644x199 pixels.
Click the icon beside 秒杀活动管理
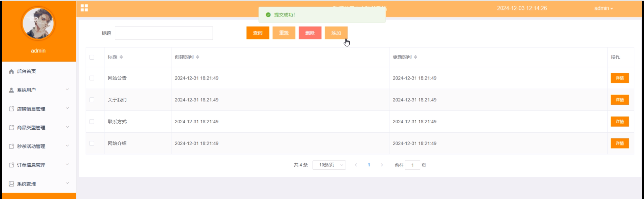point(11,146)
